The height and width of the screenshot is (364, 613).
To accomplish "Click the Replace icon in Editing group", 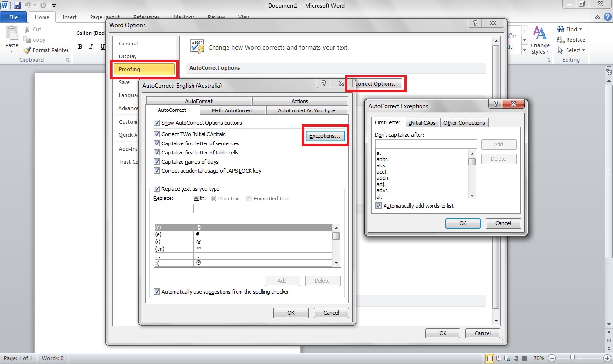I will point(560,40).
